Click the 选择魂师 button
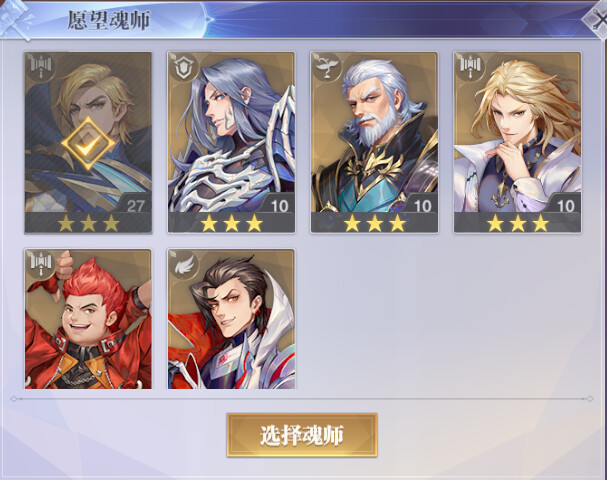607x480 pixels. click(x=302, y=435)
